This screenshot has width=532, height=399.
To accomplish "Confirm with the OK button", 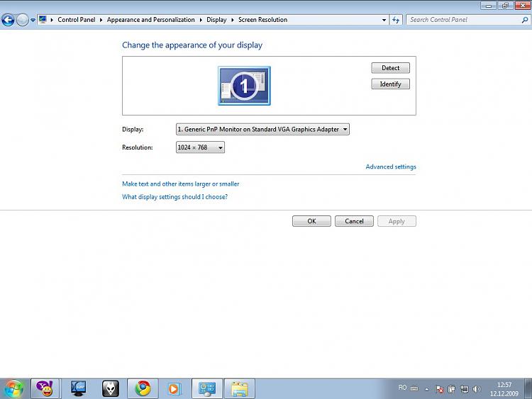I will 311,221.
